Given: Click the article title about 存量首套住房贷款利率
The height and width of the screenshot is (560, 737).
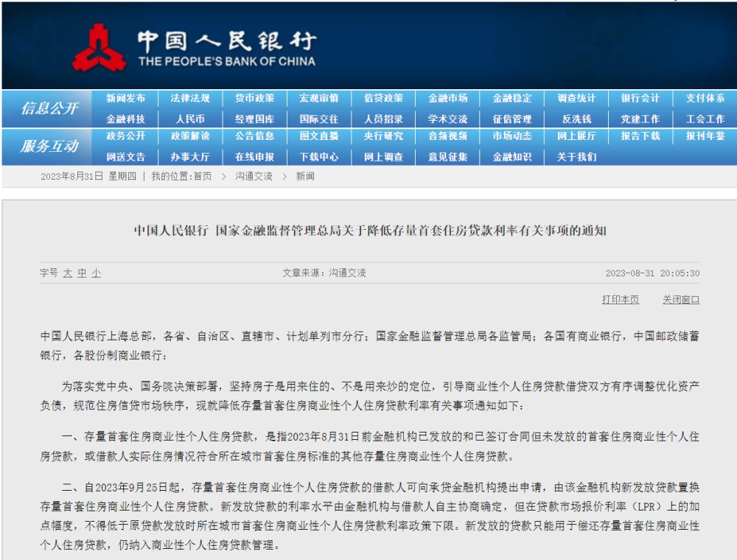Looking at the screenshot, I should (370, 231).
